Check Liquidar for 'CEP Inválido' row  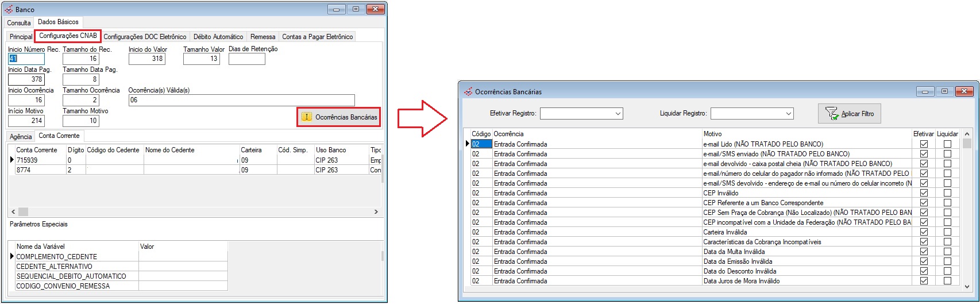click(x=947, y=193)
